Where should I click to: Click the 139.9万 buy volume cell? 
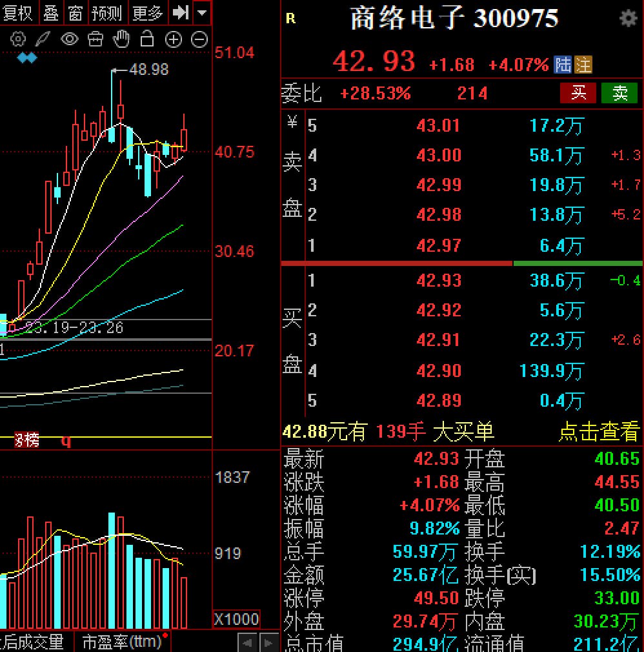(x=551, y=371)
